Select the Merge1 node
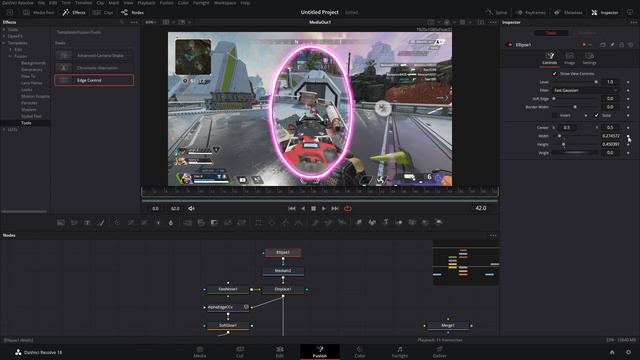640x360 pixels. [448, 326]
